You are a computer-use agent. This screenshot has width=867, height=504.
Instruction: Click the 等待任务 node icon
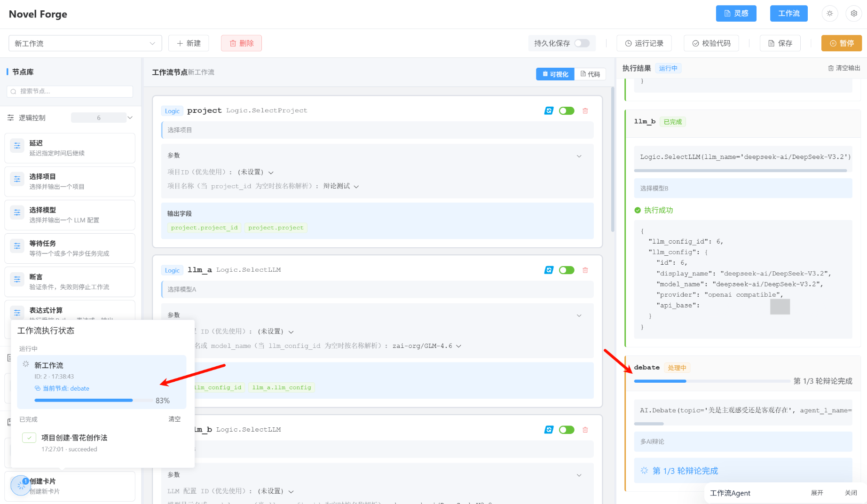[17, 246]
